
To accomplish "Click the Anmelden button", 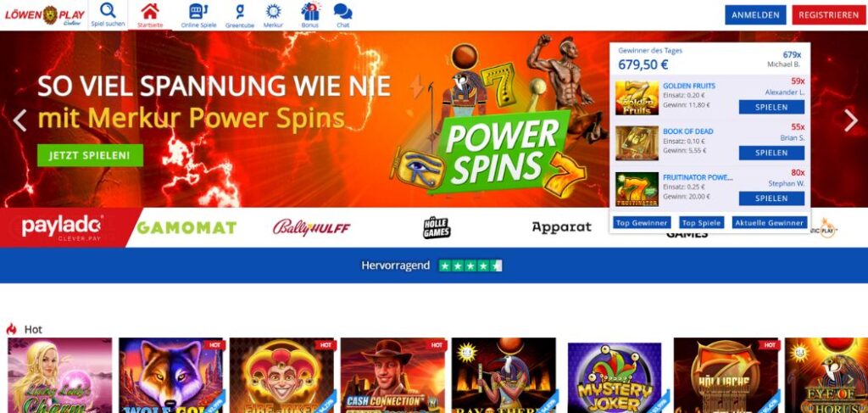I will point(755,15).
